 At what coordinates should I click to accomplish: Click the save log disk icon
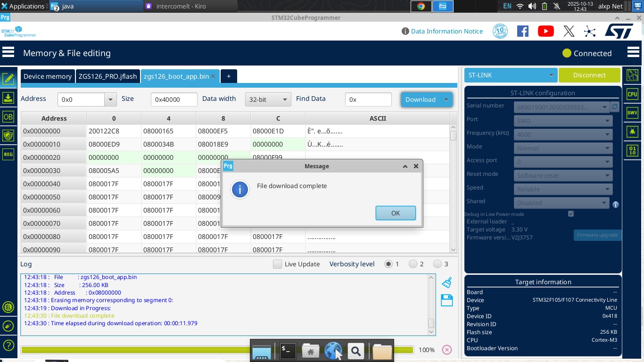click(446, 300)
